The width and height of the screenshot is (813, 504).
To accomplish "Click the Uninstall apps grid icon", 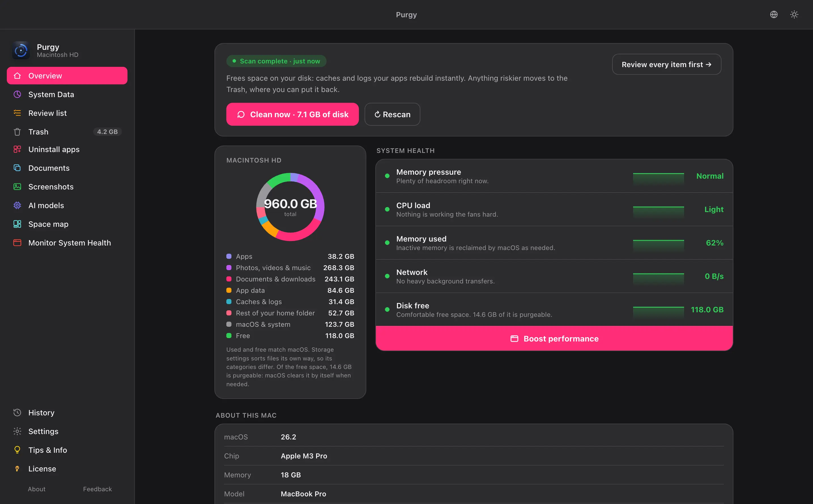I will (17, 149).
